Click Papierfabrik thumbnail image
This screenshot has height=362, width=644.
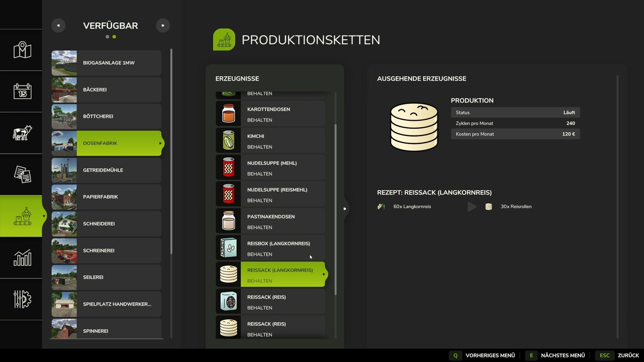64,197
